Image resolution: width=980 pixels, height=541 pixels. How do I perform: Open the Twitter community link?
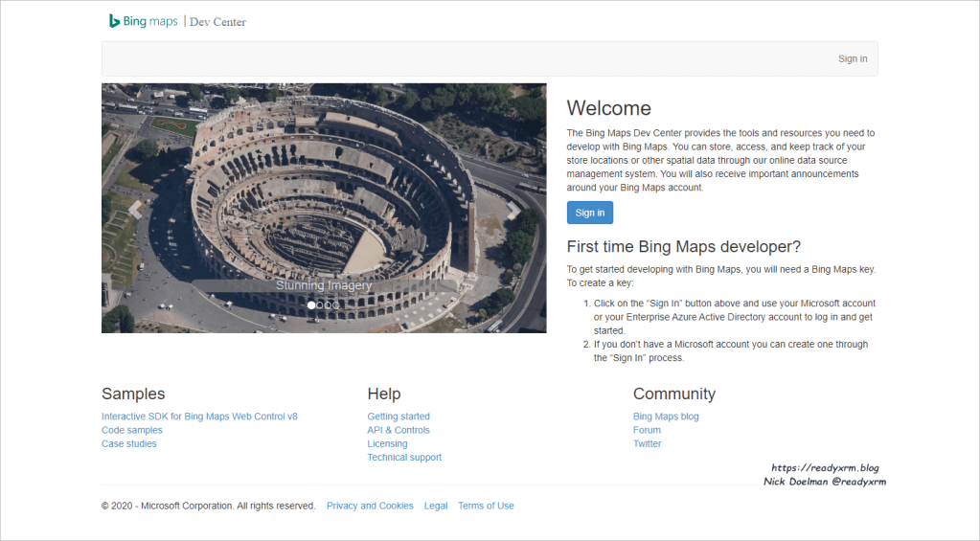tap(647, 443)
